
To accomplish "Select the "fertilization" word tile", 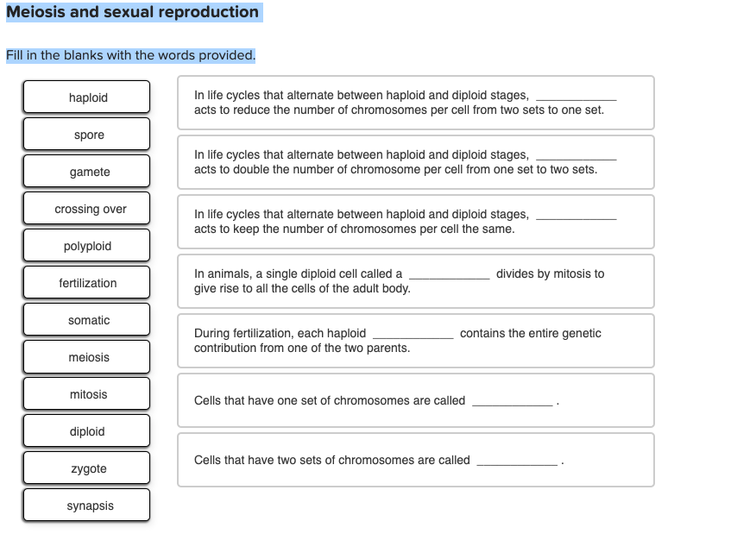I will [86, 282].
